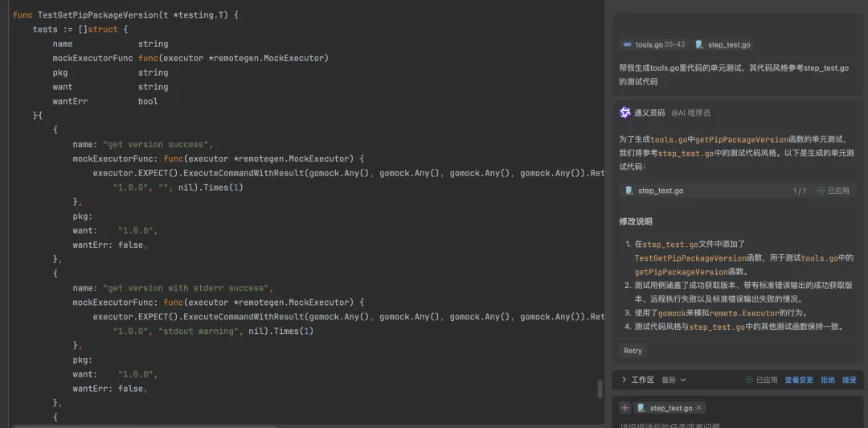The height and width of the screenshot is (428, 868).
Task: Click the chat prompt input field
Action: (x=738, y=426)
